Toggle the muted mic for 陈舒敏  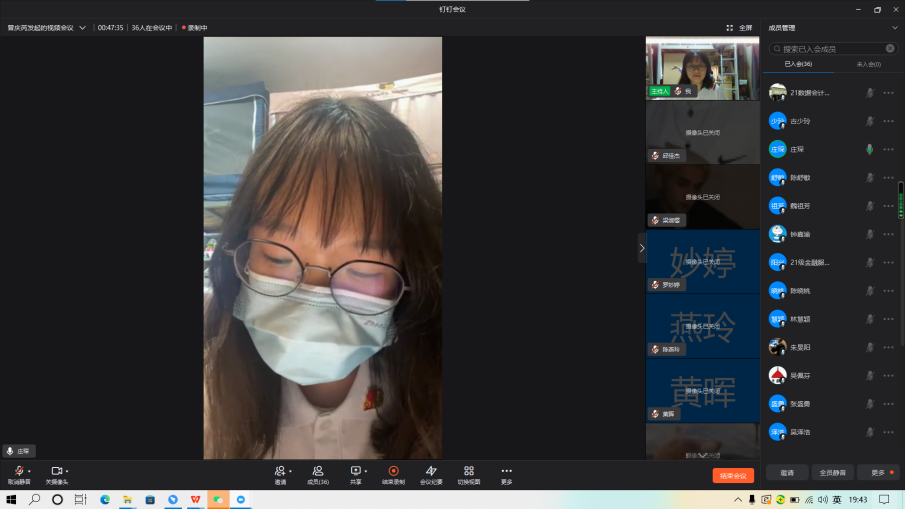(x=869, y=177)
